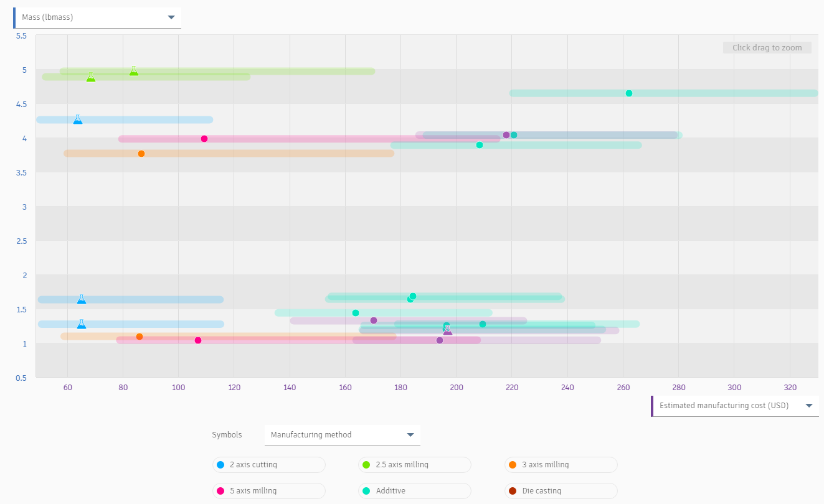Open the Estimated manufacturing cost x-axis dropdown
This screenshot has width=824, height=504.
pos(735,406)
